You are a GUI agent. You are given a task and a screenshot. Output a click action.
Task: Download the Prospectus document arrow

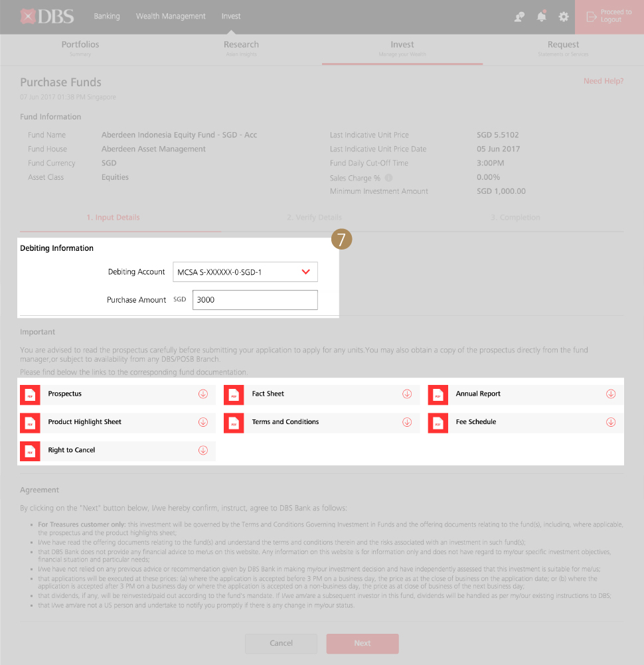click(x=203, y=394)
